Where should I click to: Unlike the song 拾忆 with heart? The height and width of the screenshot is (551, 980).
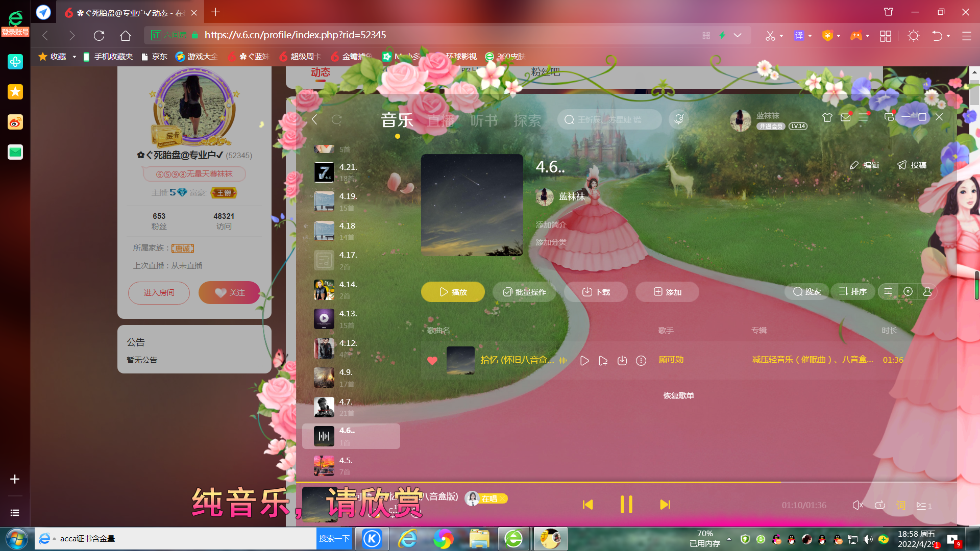(432, 361)
